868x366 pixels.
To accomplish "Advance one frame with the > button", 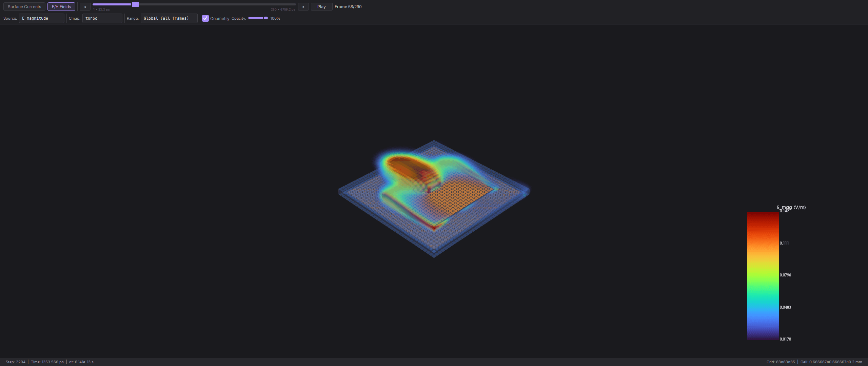I will coord(303,6).
